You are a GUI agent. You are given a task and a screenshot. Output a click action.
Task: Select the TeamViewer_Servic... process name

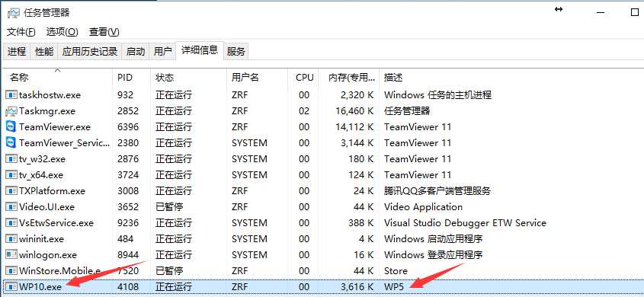click(x=65, y=143)
